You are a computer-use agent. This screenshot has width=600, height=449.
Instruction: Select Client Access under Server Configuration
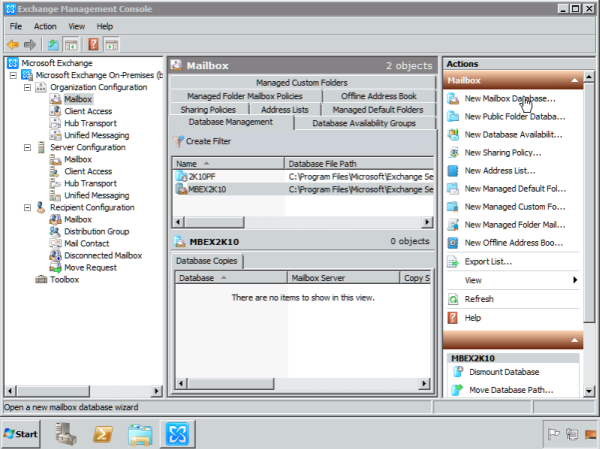tap(88, 171)
